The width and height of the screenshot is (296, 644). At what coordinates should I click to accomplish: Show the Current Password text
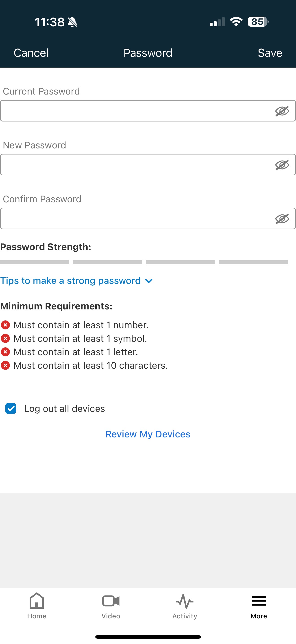click(x=282, y=111)
